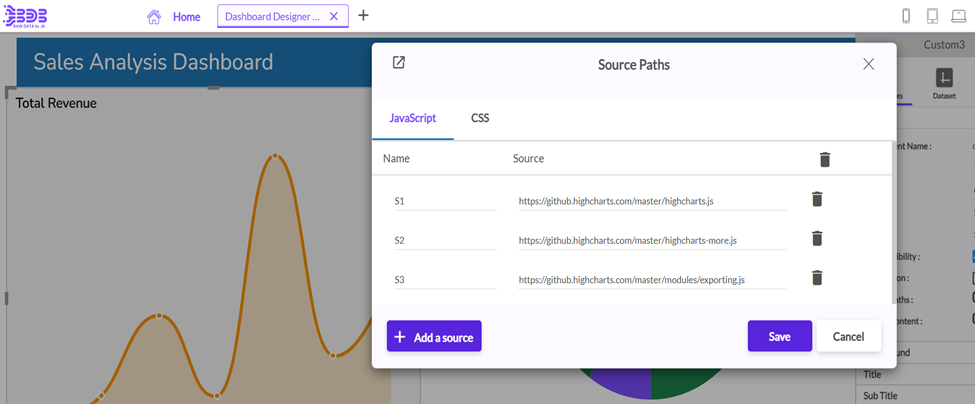Screen dimensions: 975x404
Task: Cancel the Source Paths dialog
Action: point(848,337)
